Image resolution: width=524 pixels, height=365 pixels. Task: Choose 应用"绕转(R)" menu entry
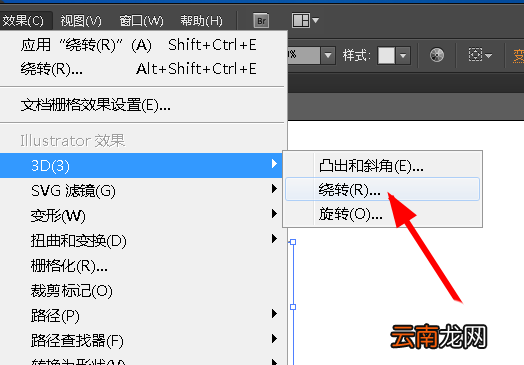point(143,45)
